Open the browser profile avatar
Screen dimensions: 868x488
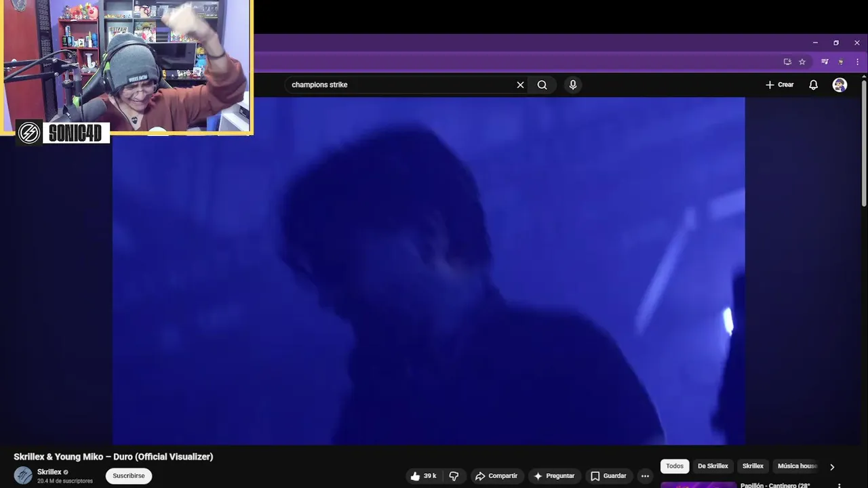(x=841, y=62)
